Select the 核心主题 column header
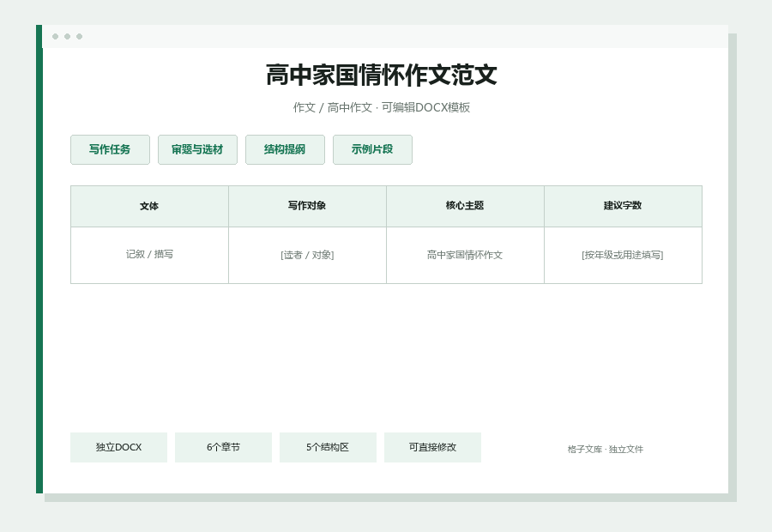This screenshot has height=532, width=772. (x=465, y=207)
